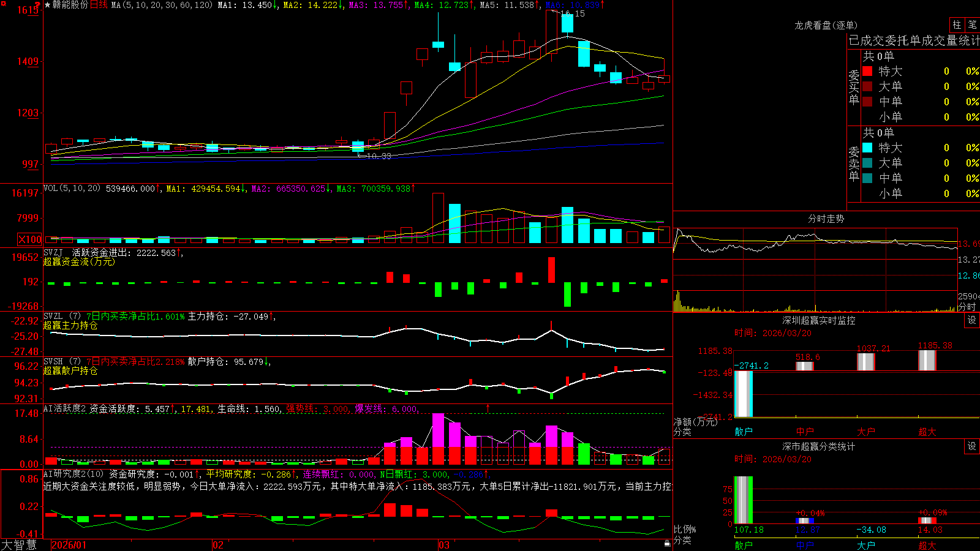Click the 爆发线: 6.000 label

387,408
